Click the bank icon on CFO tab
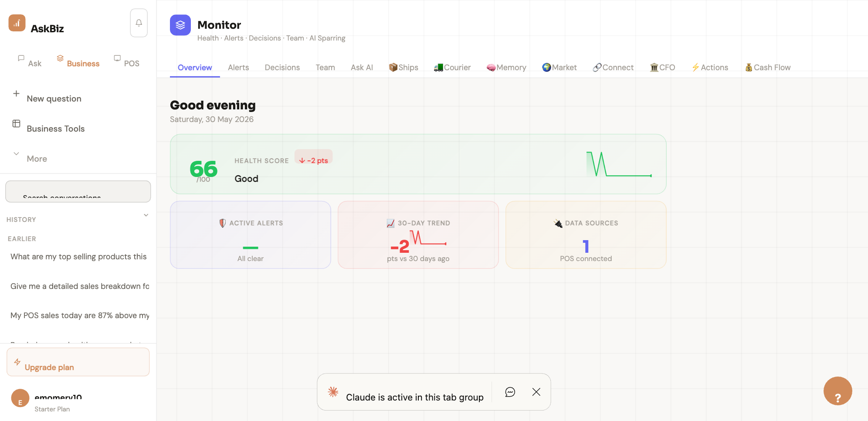This screenshot has height=421, width=868. pos(654,68)
